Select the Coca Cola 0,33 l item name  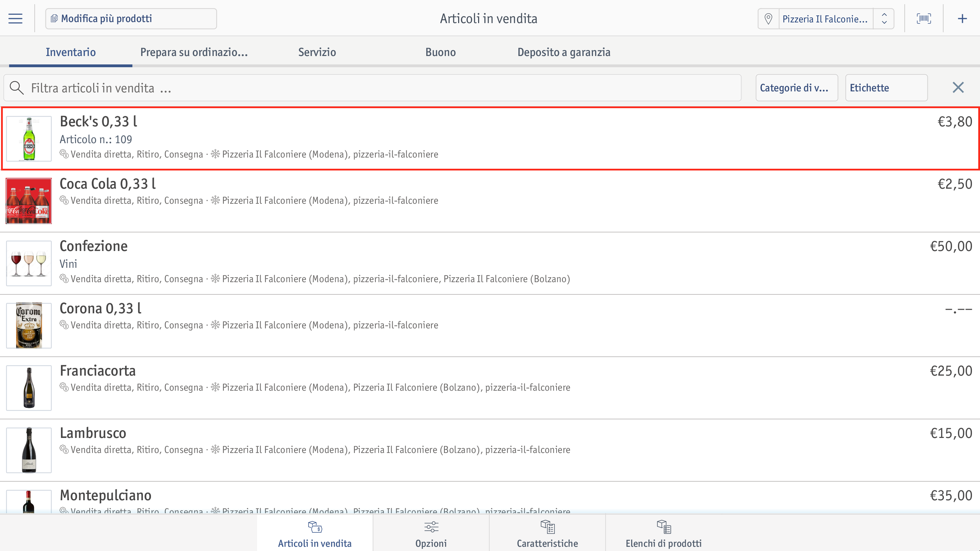tap(108, 184)
